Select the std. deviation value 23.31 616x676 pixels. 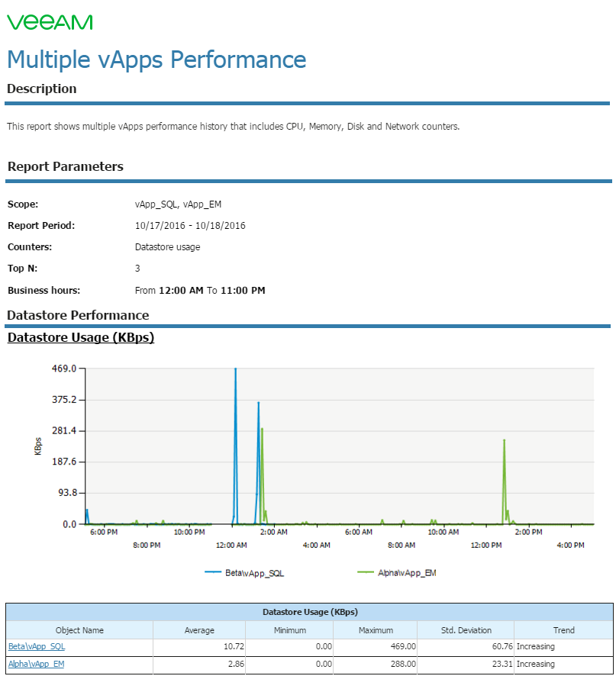[502, 664]
